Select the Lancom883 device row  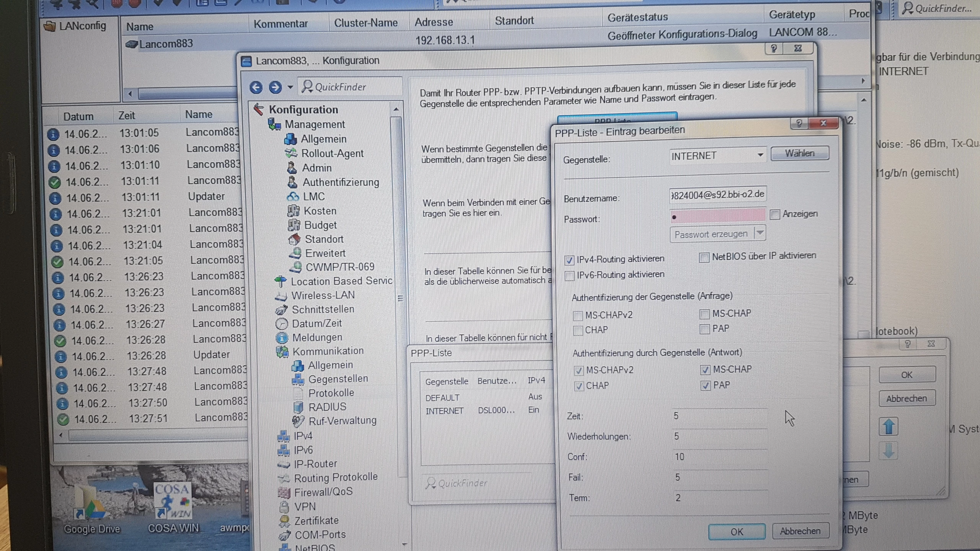coord(166,44)
